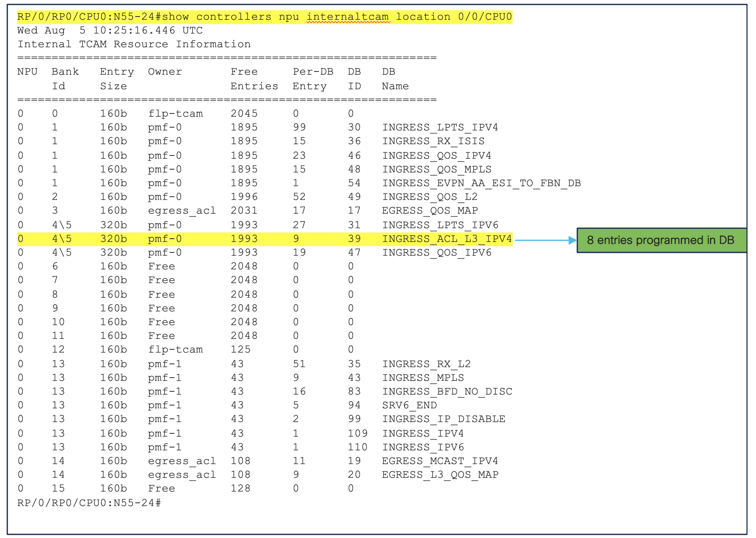756x538 pixels.
Task: Click the Internal TCAM Resource Information heading
Action: point(134,44)
